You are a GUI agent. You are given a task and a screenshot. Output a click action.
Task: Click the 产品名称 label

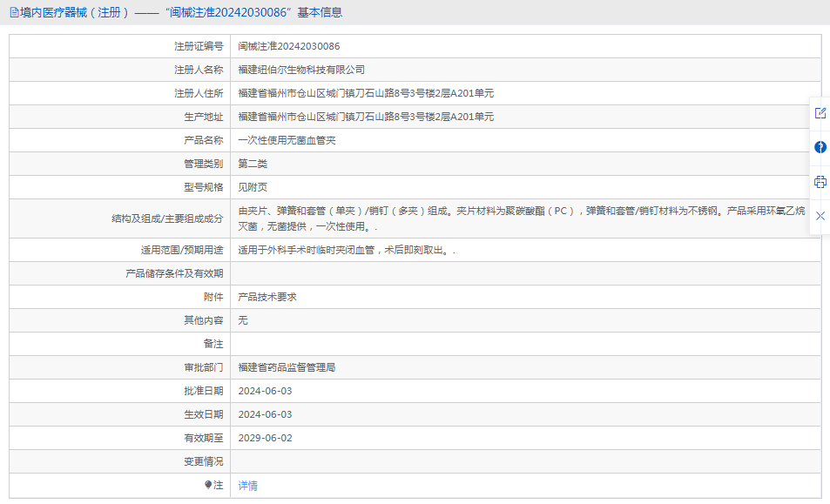pos(203,140)
